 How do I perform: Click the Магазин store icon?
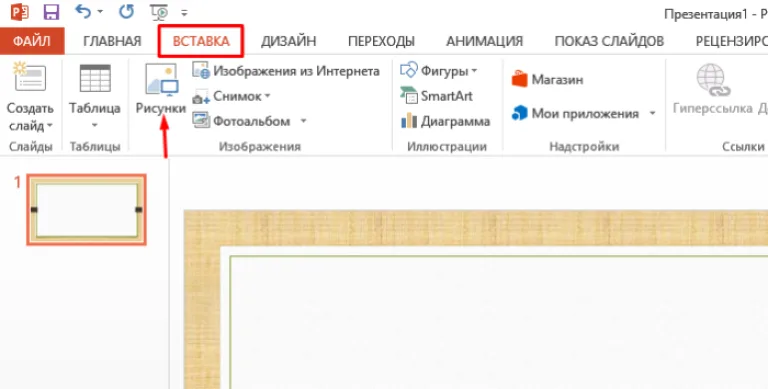tap(519, 79)
